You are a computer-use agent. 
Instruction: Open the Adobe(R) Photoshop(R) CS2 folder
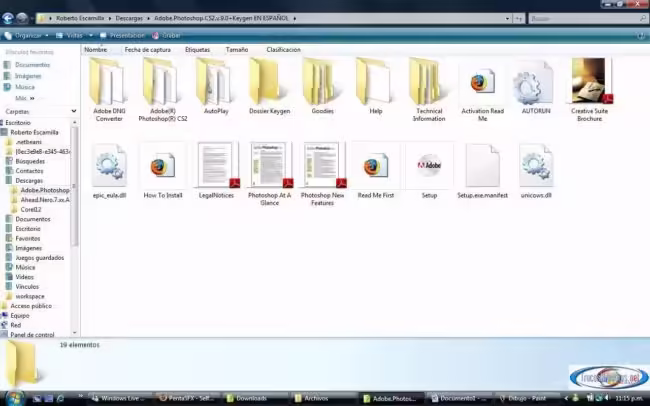[162, 89]
